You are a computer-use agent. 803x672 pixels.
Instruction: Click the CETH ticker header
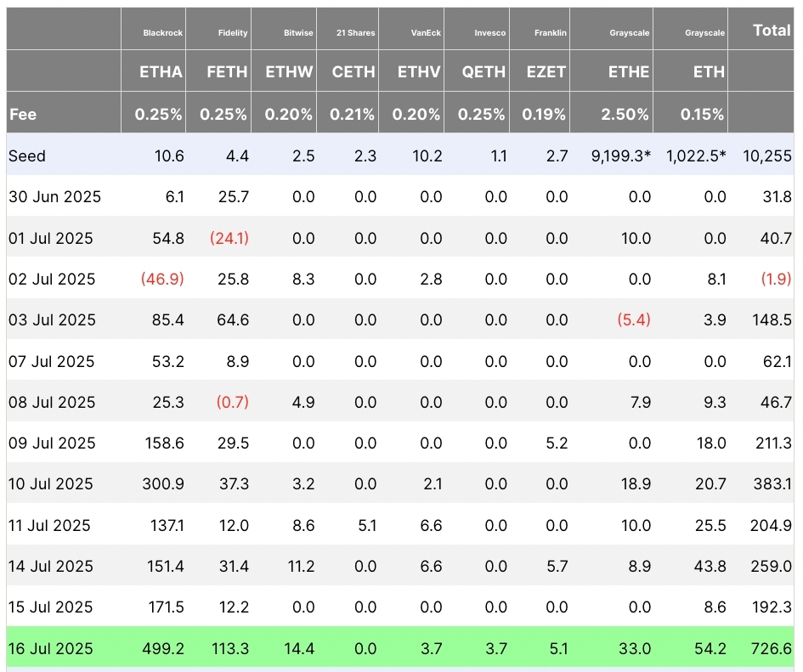[353, 72]
